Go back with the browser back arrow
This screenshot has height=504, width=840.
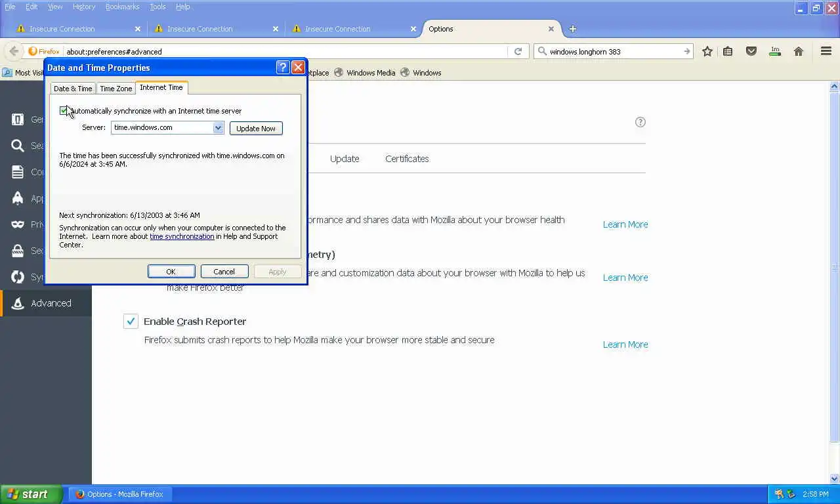pos(13,51)
